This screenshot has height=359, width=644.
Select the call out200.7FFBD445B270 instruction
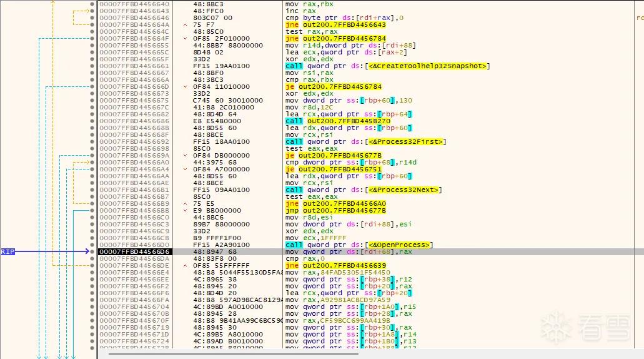[337, 121]
